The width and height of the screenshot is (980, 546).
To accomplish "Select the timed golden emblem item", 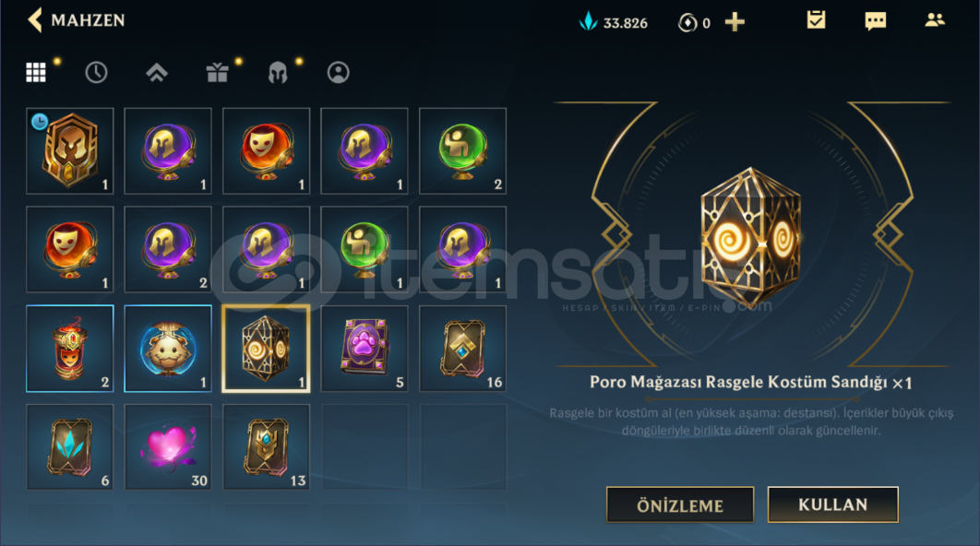I will coord(70,150).
